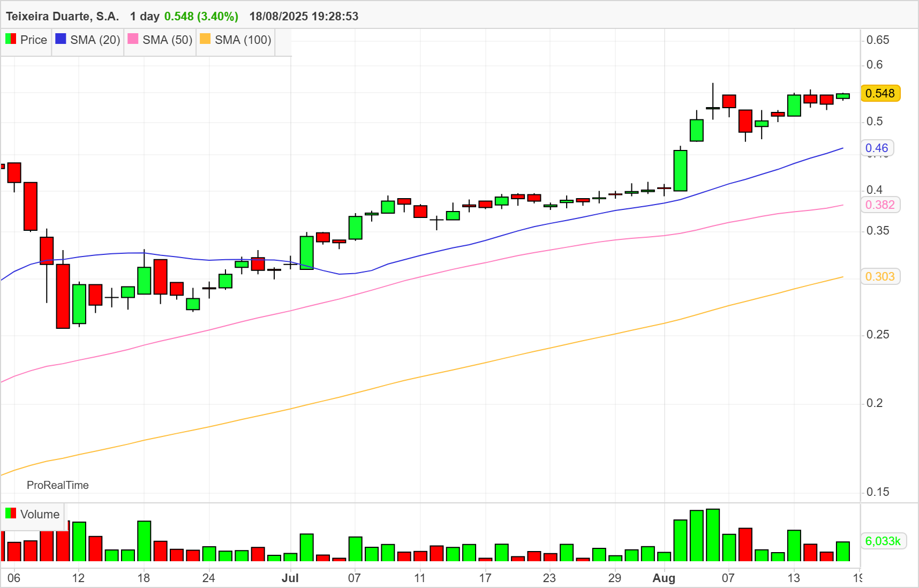919x588 pixels.
Task: Click the 'Aug' month label on time axis
Action: [664, 578]
